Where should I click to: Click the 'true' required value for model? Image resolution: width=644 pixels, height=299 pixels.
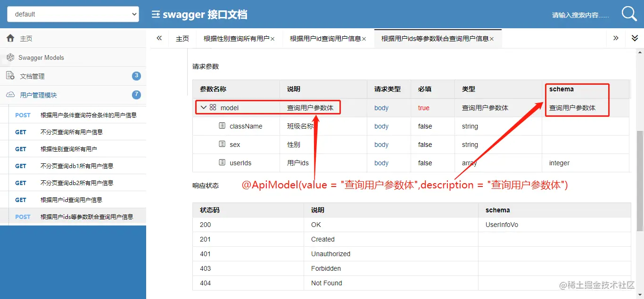click(424, 108)
